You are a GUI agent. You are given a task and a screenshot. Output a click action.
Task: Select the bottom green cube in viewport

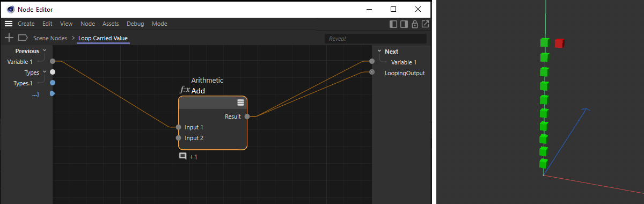(x=544, y=163)
